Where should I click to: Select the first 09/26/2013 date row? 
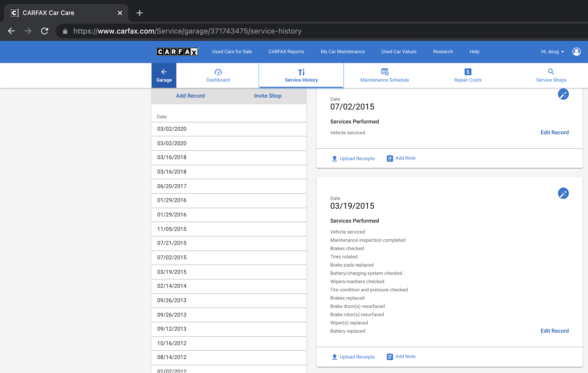[x=229, y=300]
